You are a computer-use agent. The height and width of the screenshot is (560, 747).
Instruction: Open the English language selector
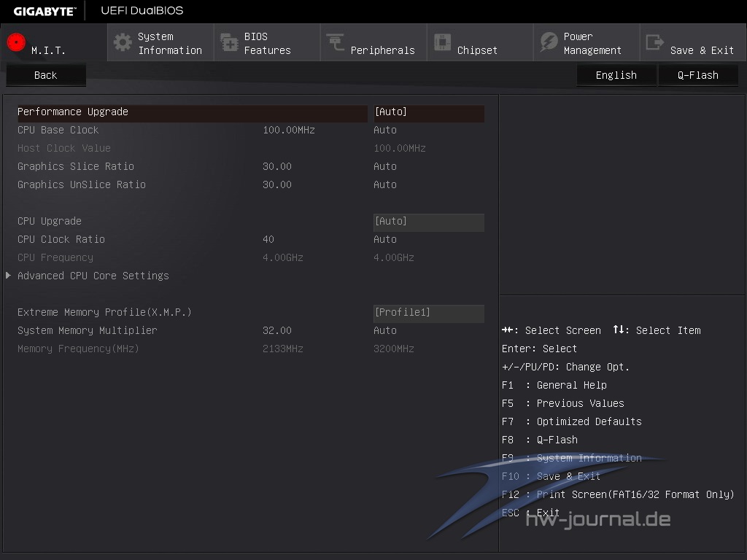(x=616, y=75)
